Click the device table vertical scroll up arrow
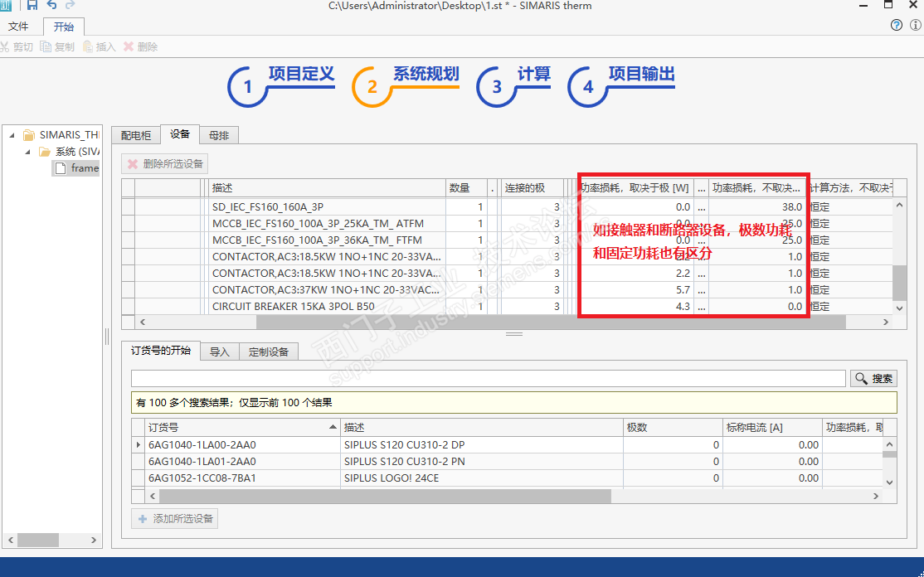The height and width of the screenshot is (577, 924). point(898,205)
